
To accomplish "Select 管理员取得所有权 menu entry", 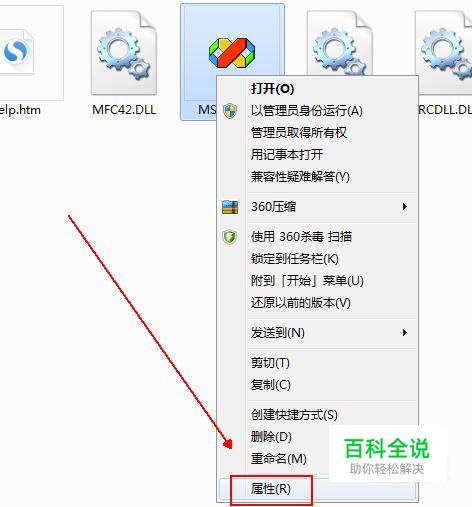I will 299,133.
